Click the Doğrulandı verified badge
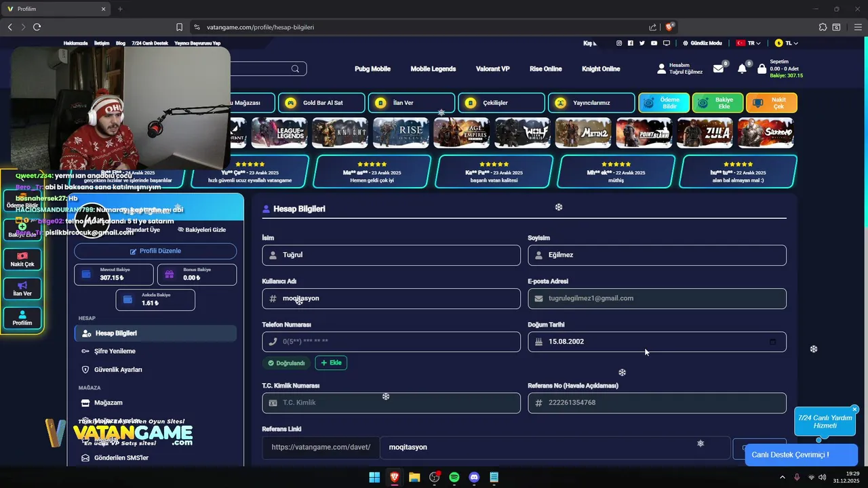The width and height of the screenshot is (868, 488). tap(286, 363)
